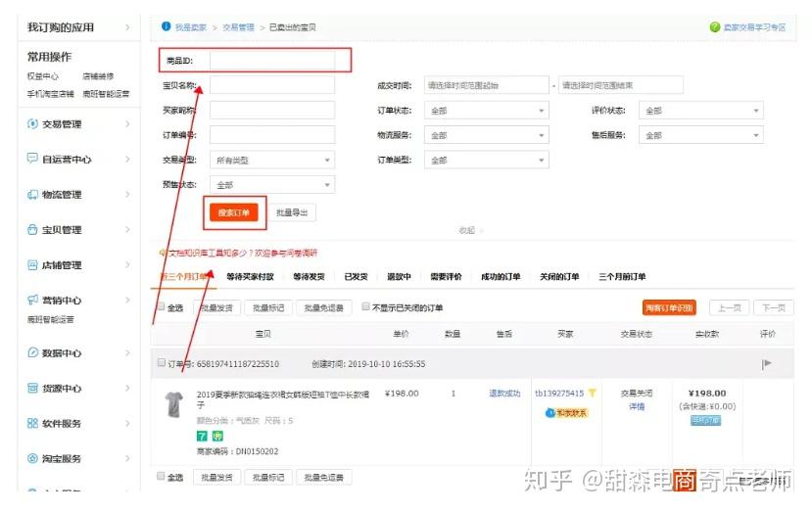Select the 需要评价 tab
812x513 pixels.
(x=446, y=276)
